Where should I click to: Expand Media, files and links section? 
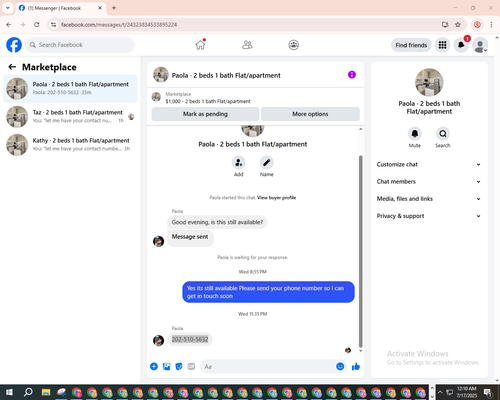[x=429, y=199]
